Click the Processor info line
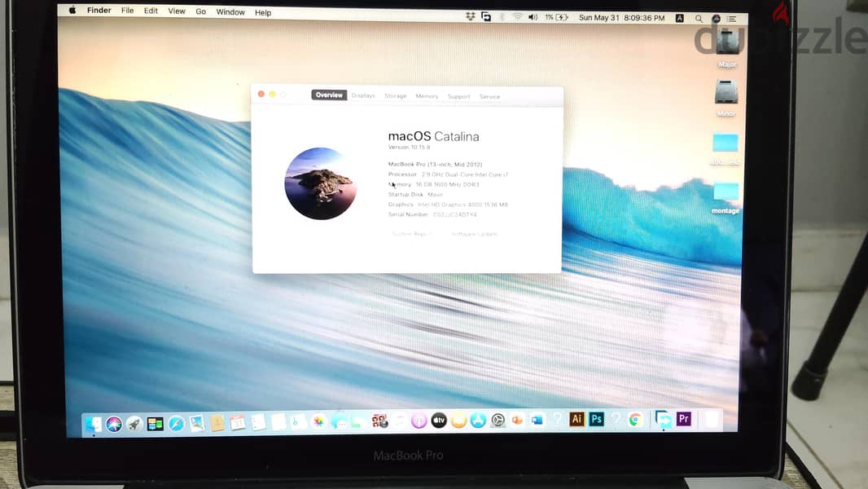 coord(448,174)
